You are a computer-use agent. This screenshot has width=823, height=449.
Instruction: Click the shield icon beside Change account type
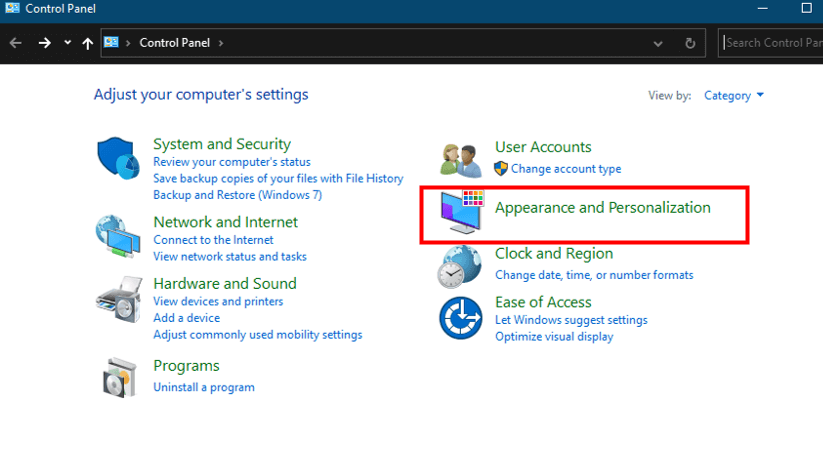click(x=501, y=169)
